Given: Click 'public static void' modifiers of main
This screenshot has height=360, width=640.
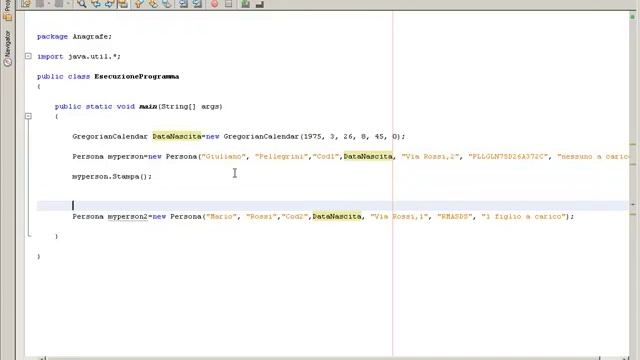Looking at the screenshot, I should (x=95, y=107).
